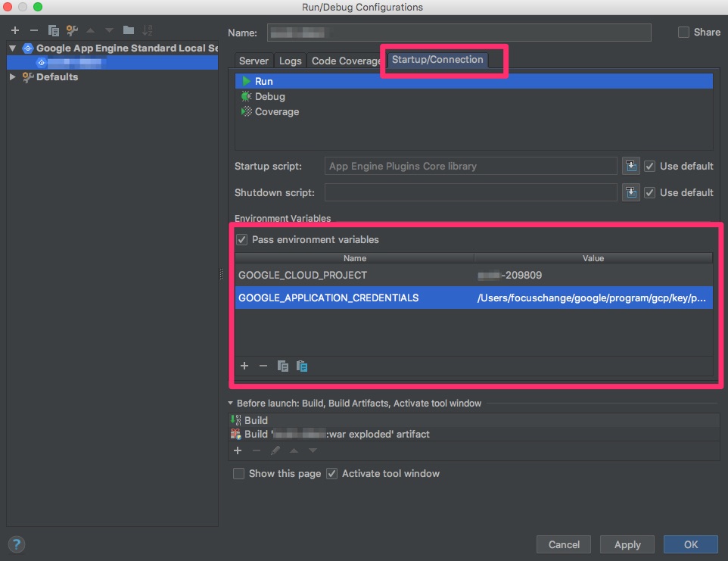This screenshot has height=561, width=728.
Task: Click the paste environment variables icon
Action: [x=301, y=366]
